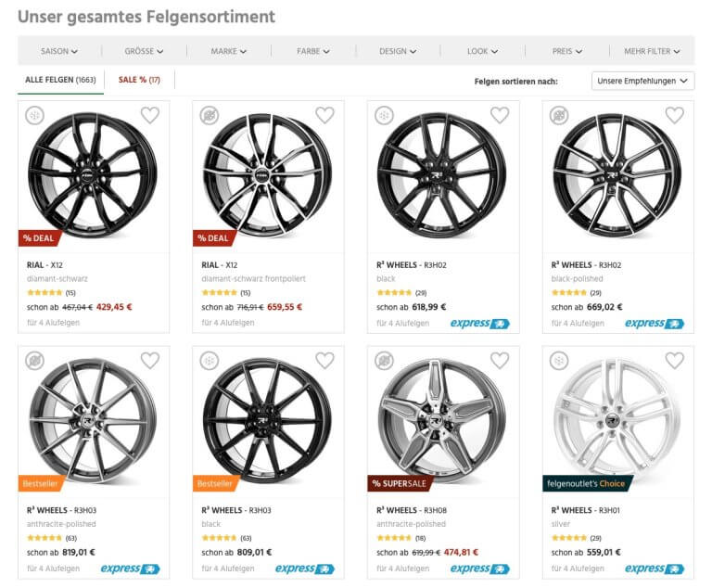Click winter snowflake icon on R3H02 black
This screenshot has width=712, height=588.
(x=384, y=115)
